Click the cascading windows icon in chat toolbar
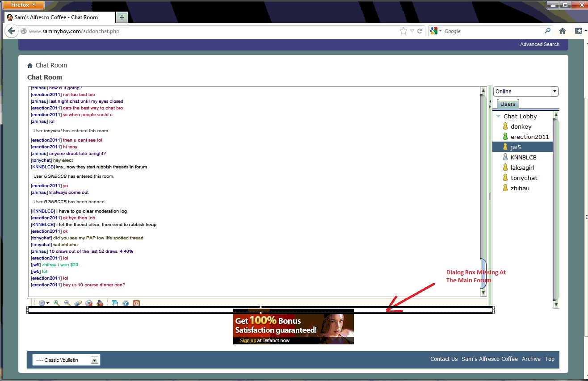 tap(115, 303)
